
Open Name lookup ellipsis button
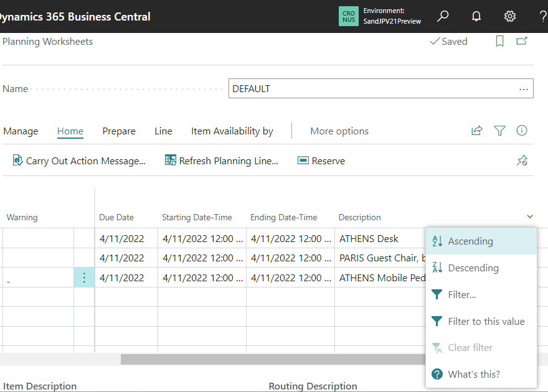click(524, 89)
